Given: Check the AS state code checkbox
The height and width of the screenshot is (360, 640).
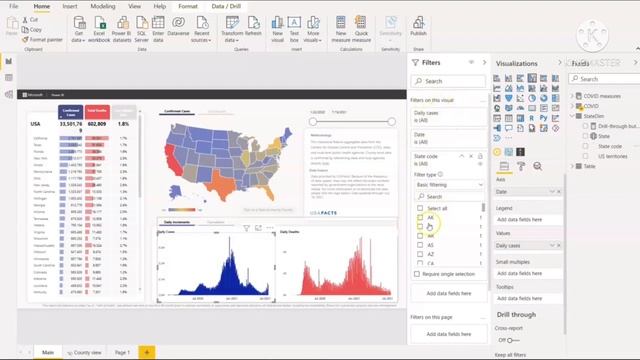Looking at the screenshot, I should click(x=420, y=245).
